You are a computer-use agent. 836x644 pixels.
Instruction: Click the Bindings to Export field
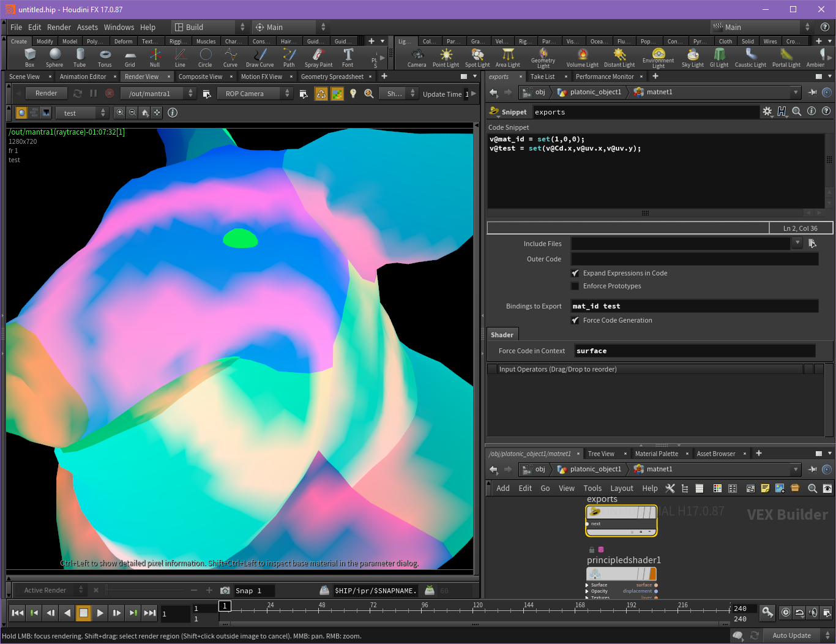pos(694,306)
